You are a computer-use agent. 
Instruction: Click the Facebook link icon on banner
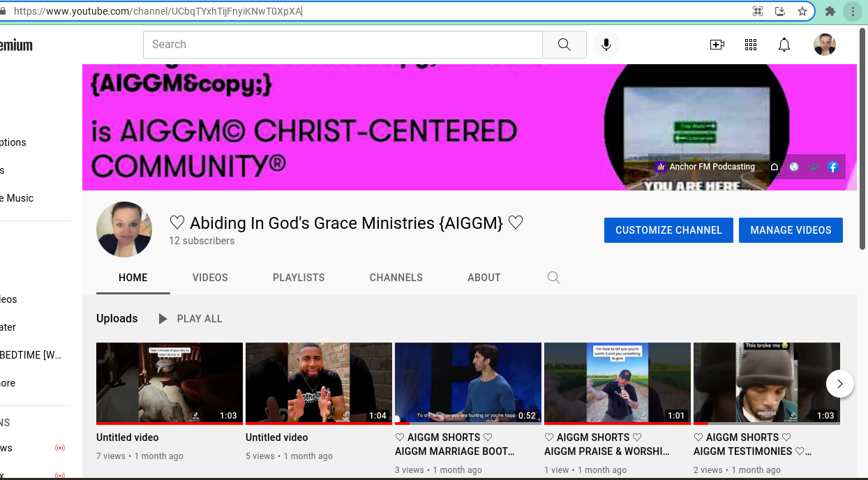pyautogui.click(x=832, y=167)
